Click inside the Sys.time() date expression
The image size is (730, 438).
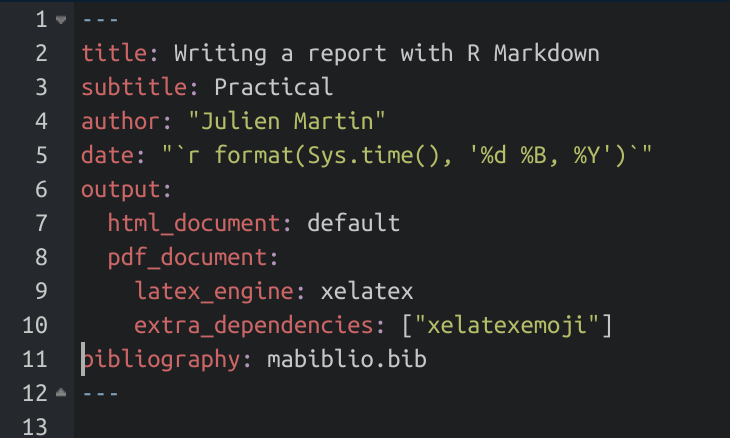[x=383, y=156]
